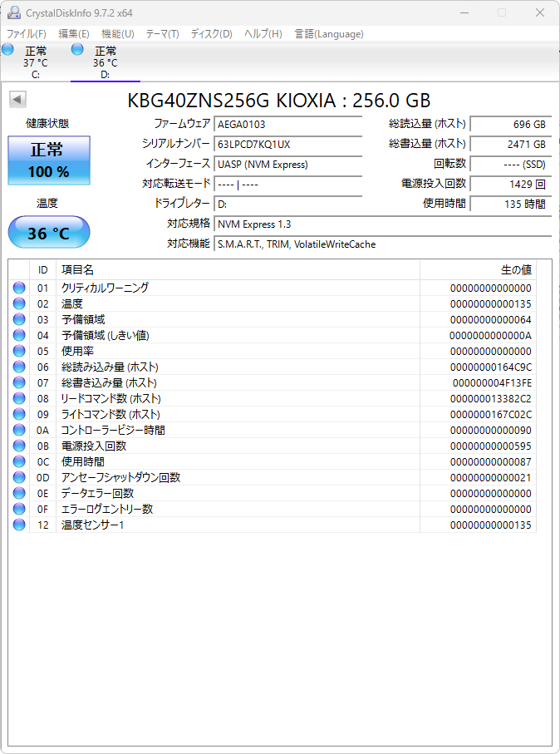The image size is (560, 754).
Task: Click status orb for クリティカルワーニング row
Action: pos(19,288)
